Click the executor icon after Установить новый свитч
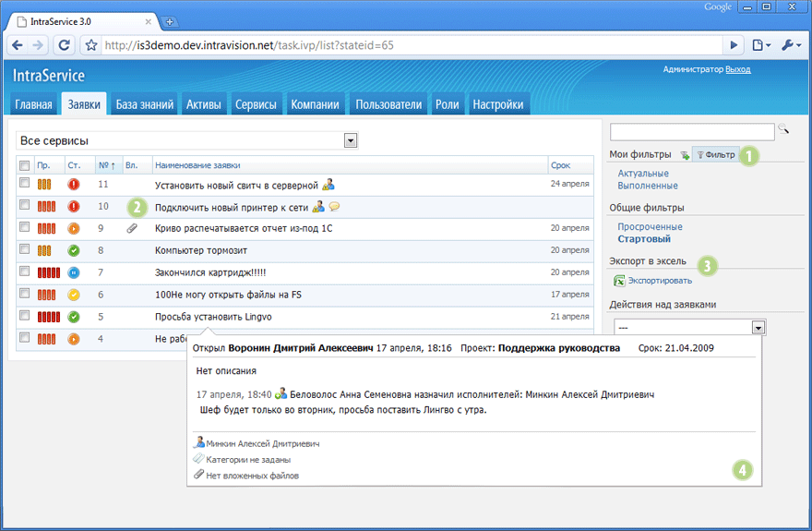812x531 pixels. [x=328, y=185]
